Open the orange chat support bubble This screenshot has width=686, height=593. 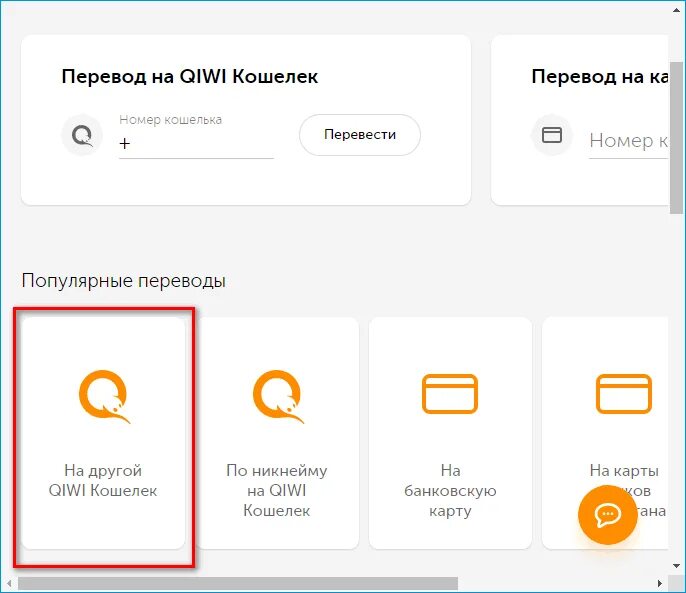[607, 515]
